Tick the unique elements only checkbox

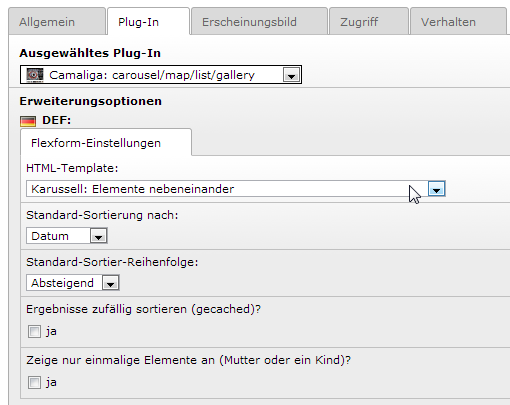tap(34, 382)
